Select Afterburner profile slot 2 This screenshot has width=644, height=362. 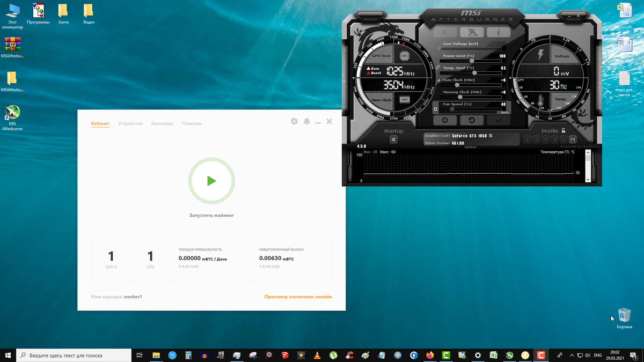pyautogui.click(x=537, y=139)
